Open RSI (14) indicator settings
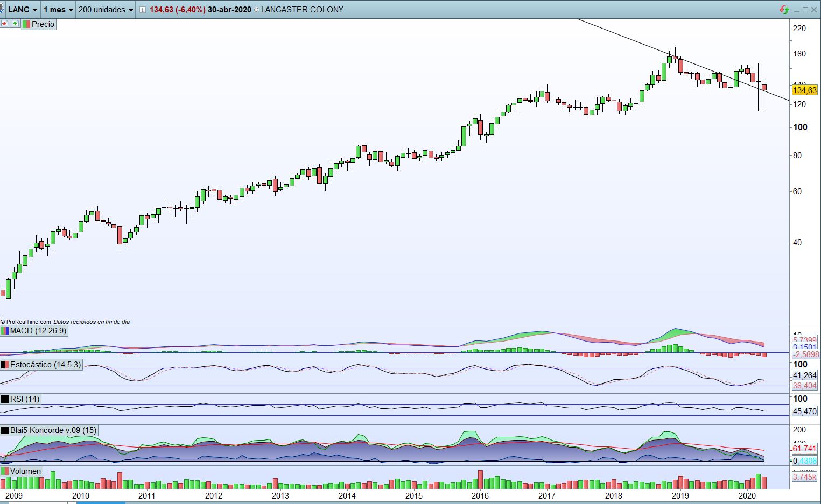 point(25,399)
